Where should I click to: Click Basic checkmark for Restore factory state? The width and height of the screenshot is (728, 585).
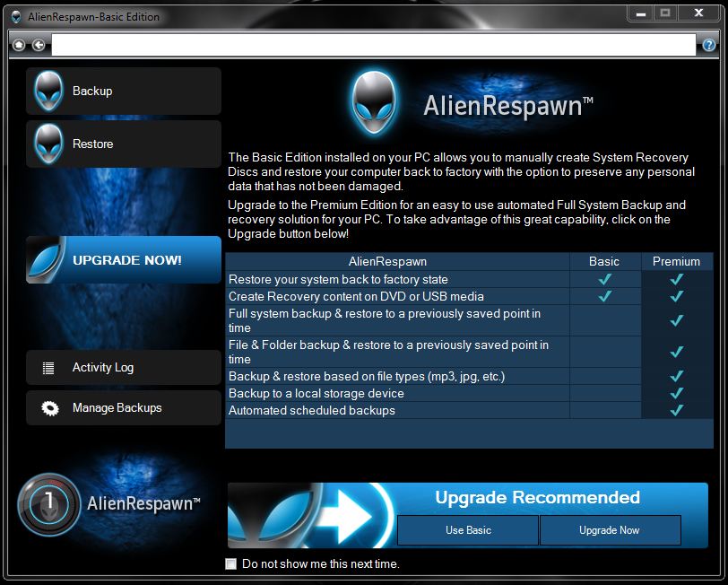coord(604,279)
